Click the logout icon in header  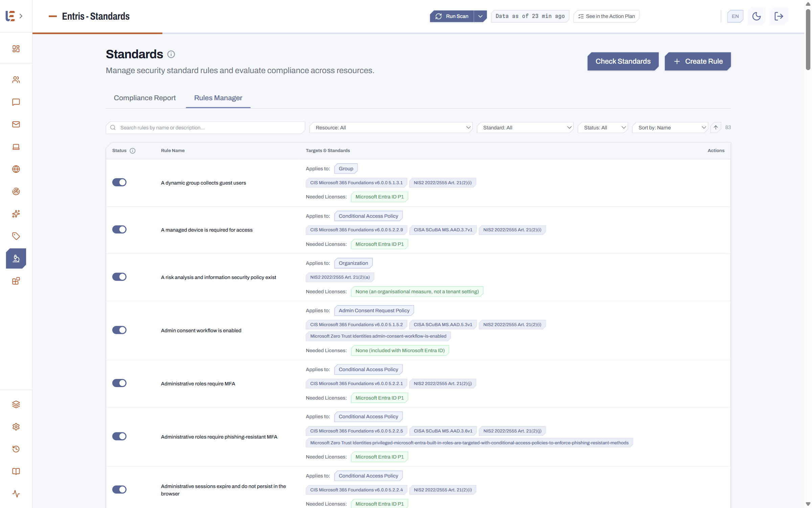tap(779, 16)
